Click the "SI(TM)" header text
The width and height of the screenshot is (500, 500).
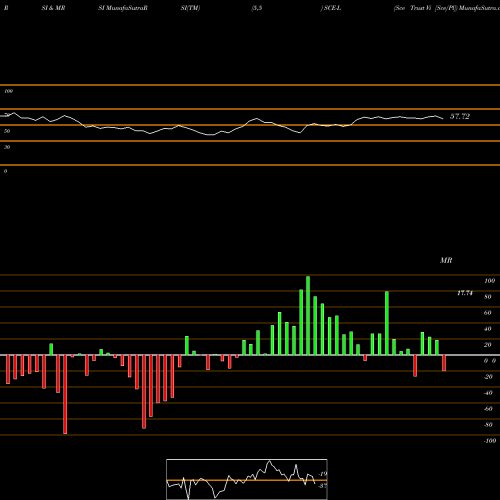(x=190, y=8)
